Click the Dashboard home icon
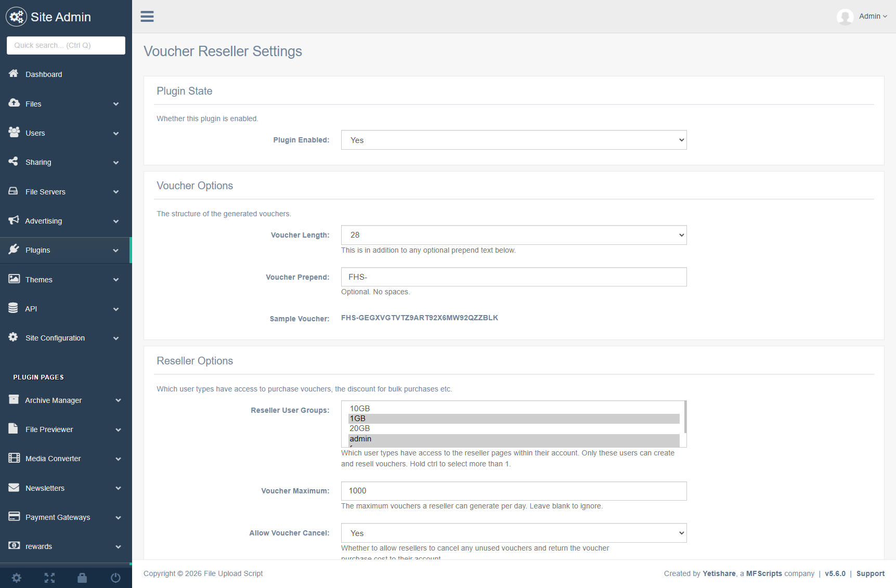This screenshot has width=896, height=588. [x=14, y=74]
